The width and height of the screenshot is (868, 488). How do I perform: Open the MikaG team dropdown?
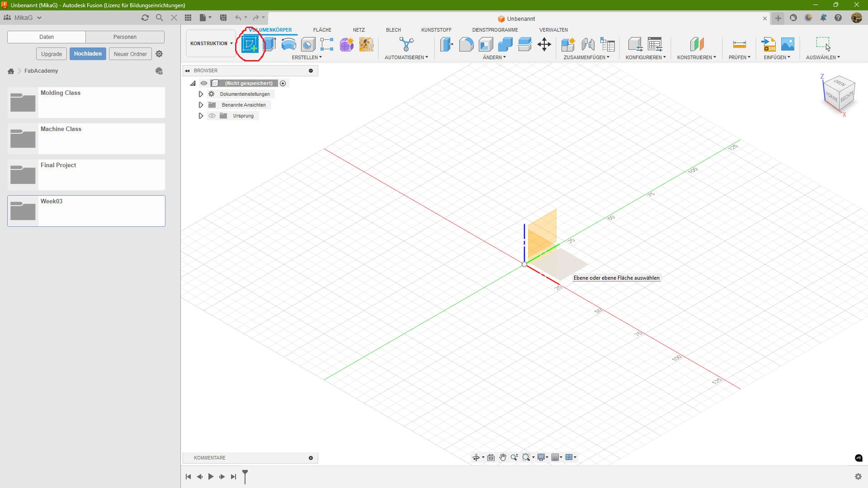pyautogui.click(x=23, y=18)
